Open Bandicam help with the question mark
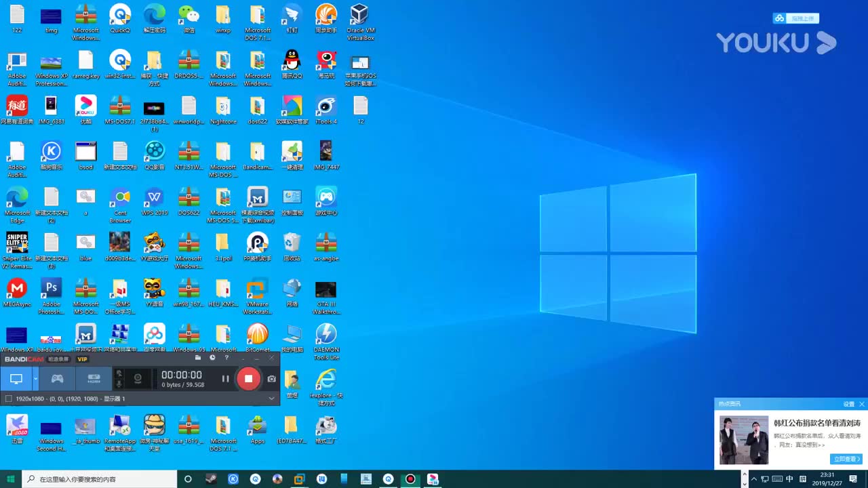Screen dimensions: 868x488 pyautogui.click(x=226, y=357)
